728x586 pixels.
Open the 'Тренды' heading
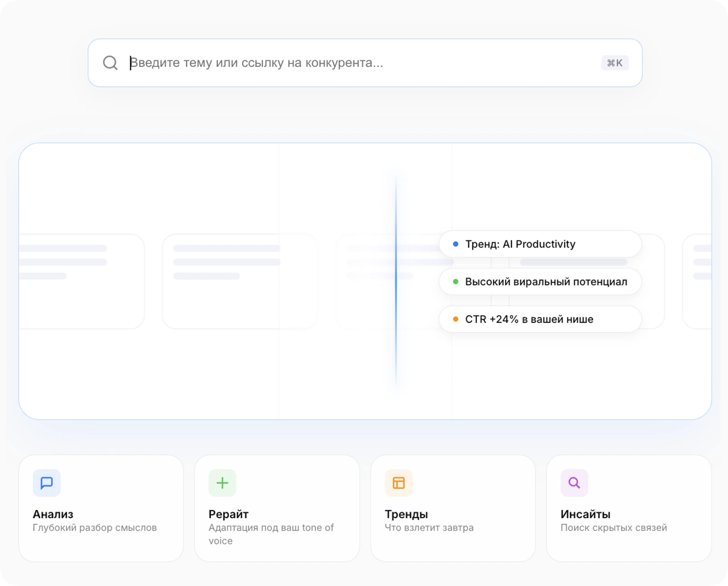[x=406, y=514]
